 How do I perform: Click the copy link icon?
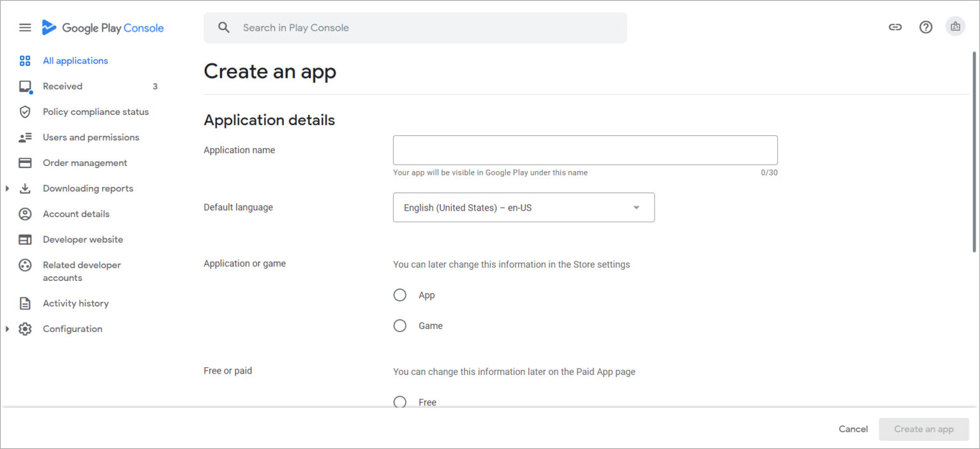pos(895,27)
